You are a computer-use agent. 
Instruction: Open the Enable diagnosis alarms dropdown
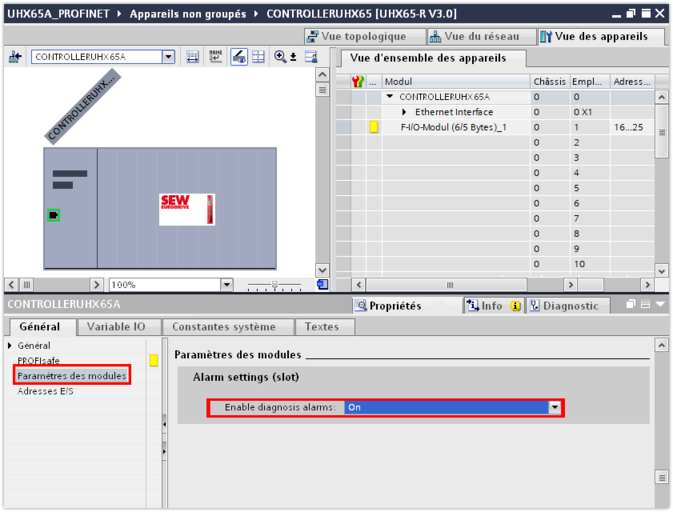pyautogui.click(x=554, y=408)
